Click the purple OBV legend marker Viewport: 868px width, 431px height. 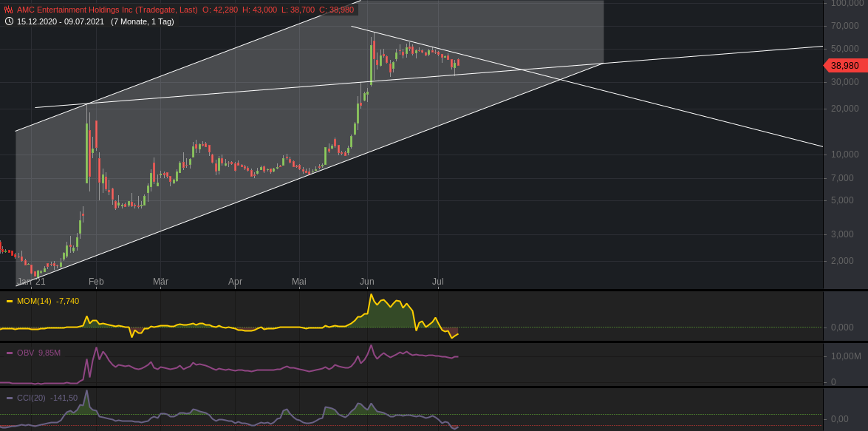[9, 352]
